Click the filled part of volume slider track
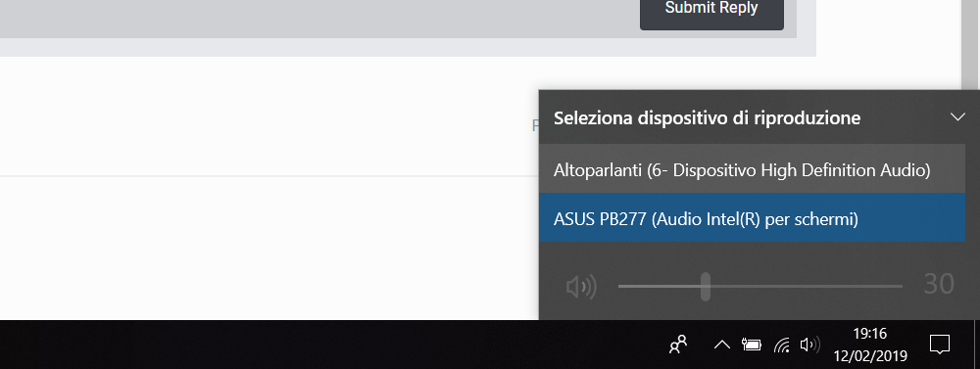This screenshot has width=980, height=369. coord(659,287)
